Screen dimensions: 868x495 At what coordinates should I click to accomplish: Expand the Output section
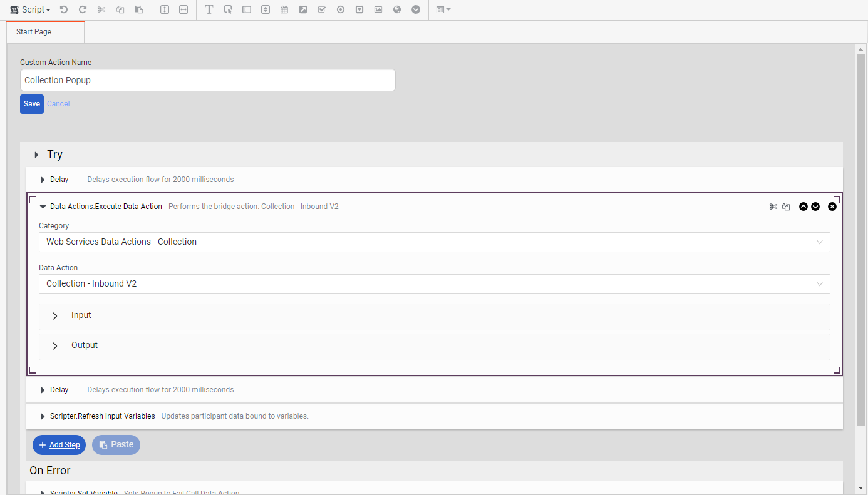tap(435, 347)
